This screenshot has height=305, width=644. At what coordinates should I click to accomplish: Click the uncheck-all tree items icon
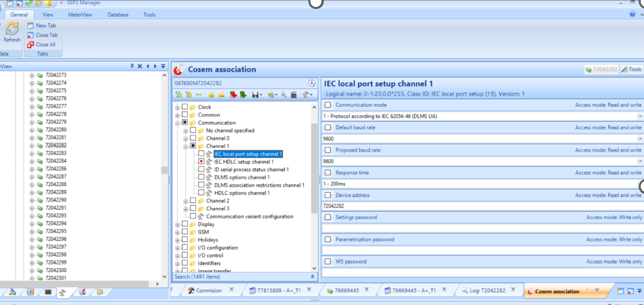188,95
